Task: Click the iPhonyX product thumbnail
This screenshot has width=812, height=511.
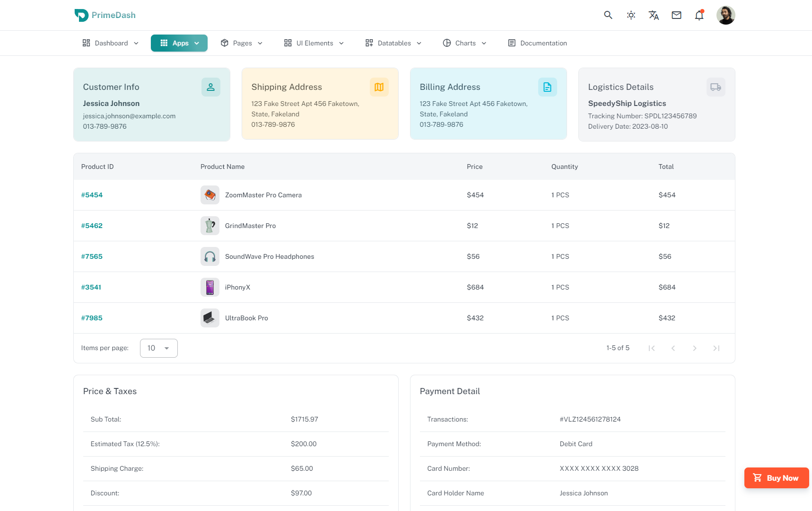Action: tap(210, 287)
